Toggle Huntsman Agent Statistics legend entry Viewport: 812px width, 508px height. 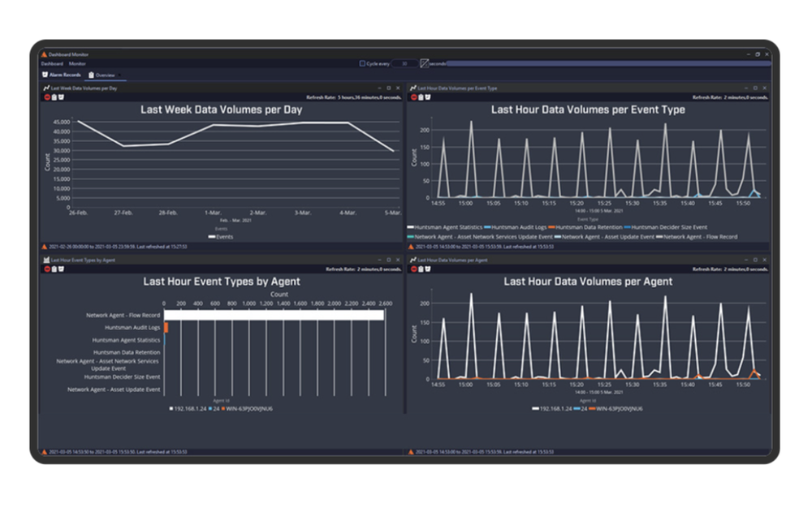click(x=445, y=227)
